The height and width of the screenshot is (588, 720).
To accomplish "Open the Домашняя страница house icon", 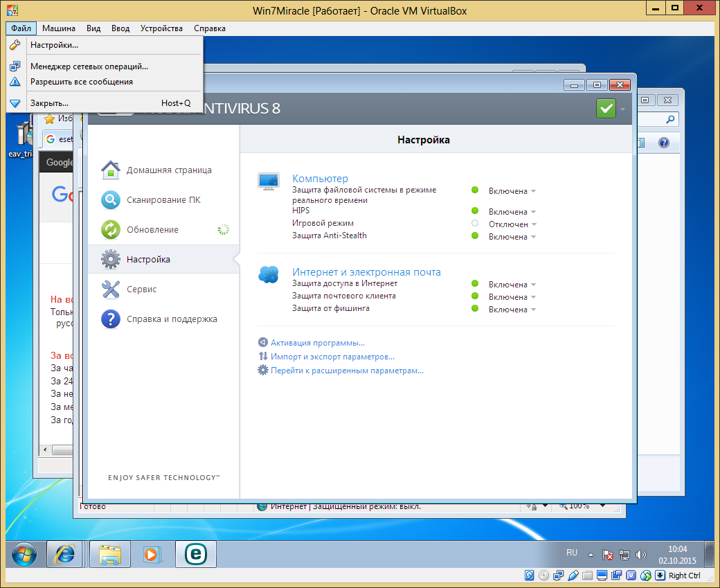I will click(x=111, y=170).
